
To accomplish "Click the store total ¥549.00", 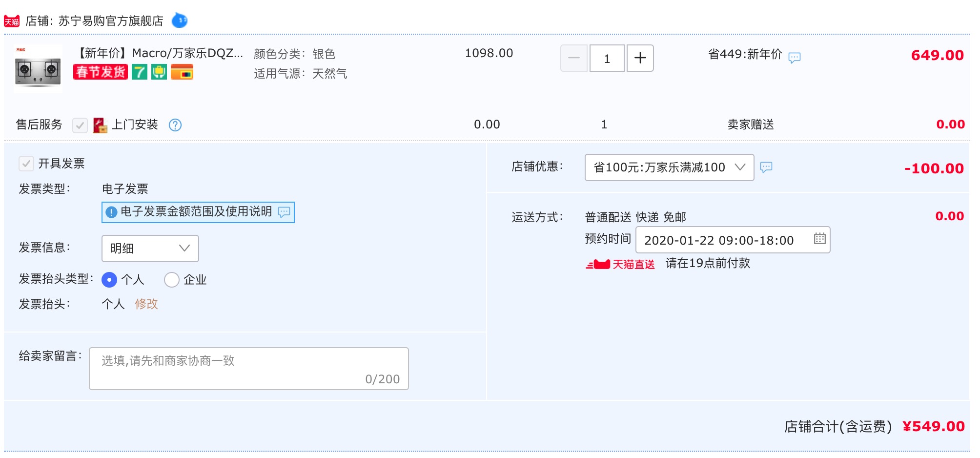I will [x=934, y=426].
